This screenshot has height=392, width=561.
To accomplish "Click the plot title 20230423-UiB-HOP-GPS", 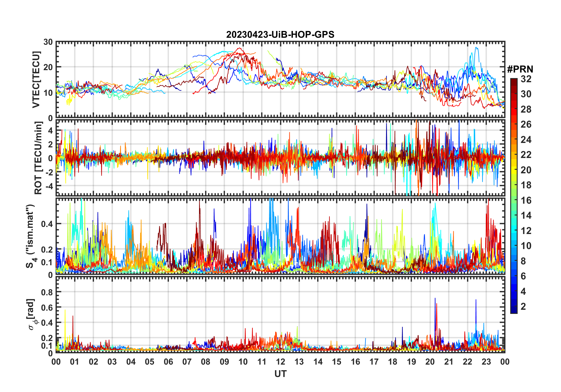I will [280, 35].
